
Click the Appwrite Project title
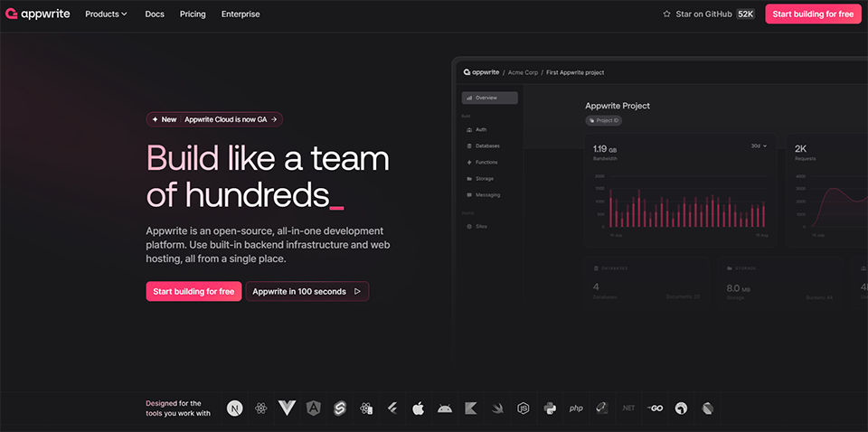tap(618, 106)
